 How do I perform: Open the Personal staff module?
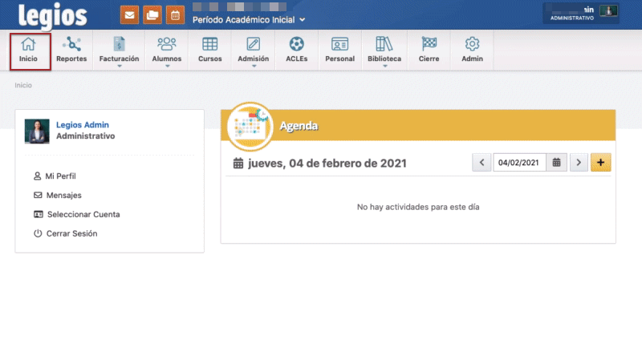(340, 50)
